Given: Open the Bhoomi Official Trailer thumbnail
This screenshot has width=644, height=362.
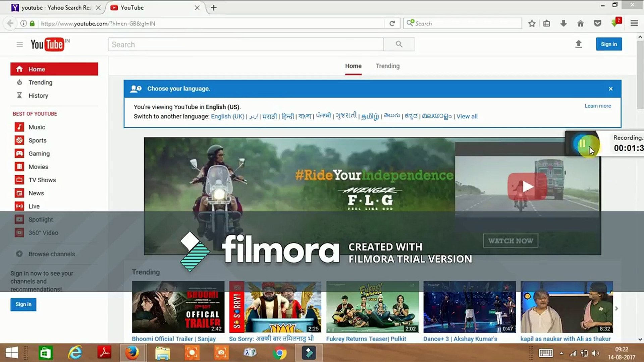Looking at the screenshot, I should [178, 307].
